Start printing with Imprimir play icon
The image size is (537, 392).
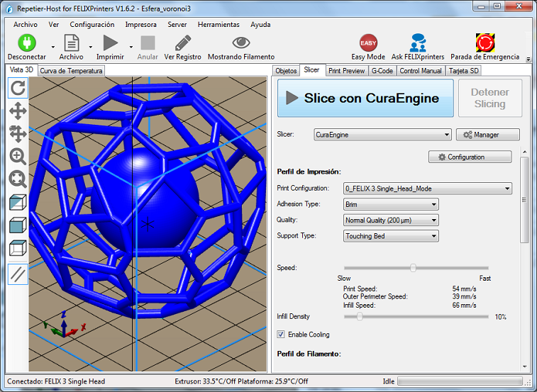coord(110,43)
